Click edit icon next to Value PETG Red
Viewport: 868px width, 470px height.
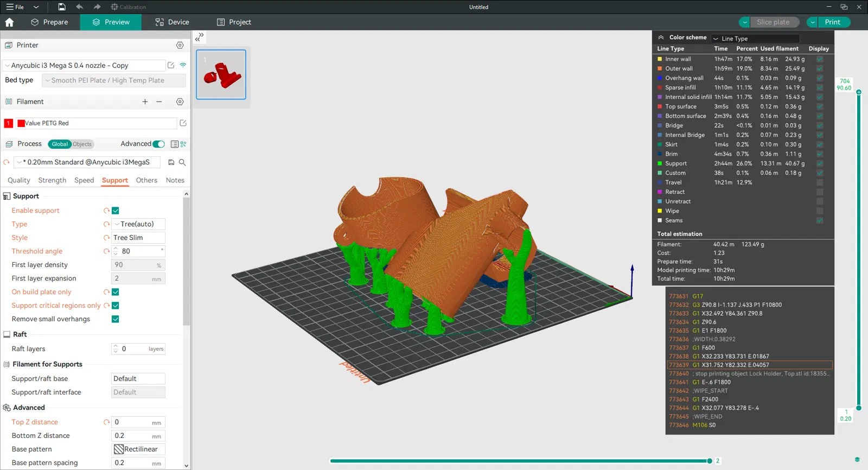click(x=183, y=123)
